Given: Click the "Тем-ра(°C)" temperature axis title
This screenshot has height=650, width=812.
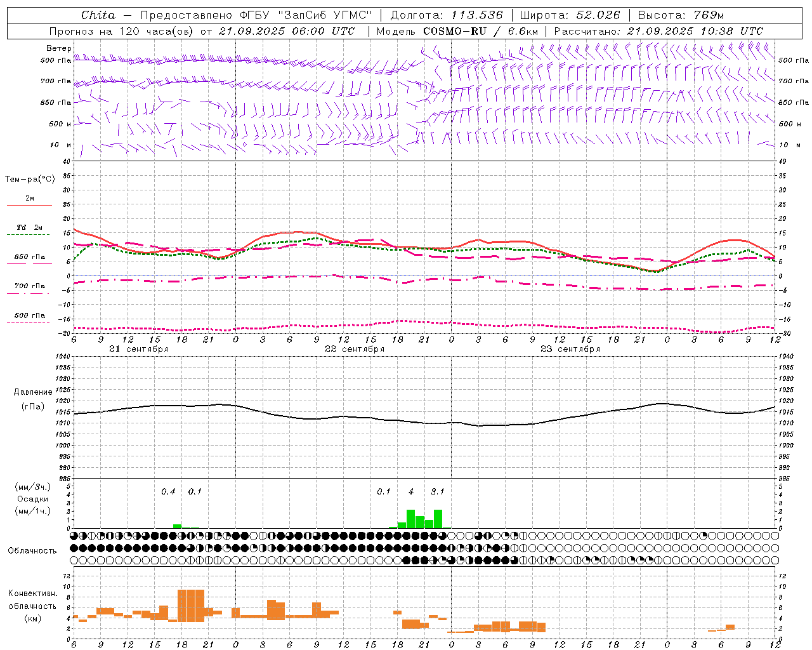Looking at the screenshot, I should pos(30,180).
